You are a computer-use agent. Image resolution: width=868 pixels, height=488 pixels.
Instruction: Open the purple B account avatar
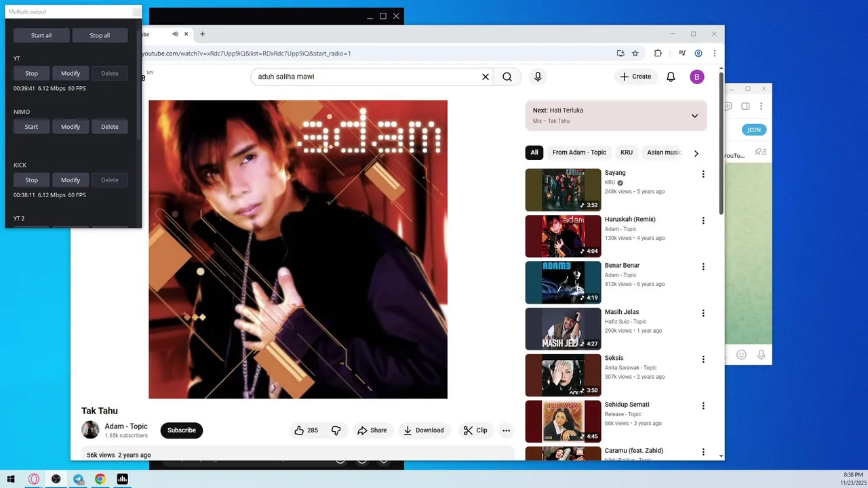tap(697, 77)
